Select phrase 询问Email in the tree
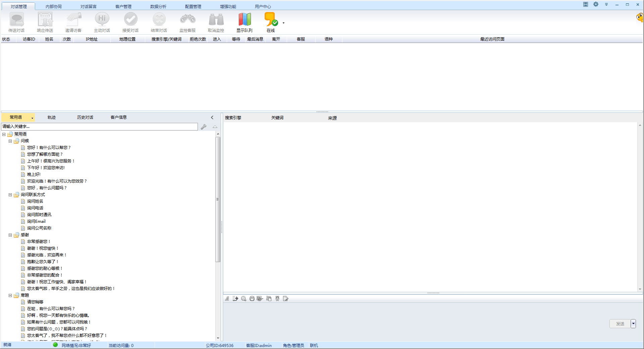The width and height of the screenshot is (644, 349). (x=36, y=221)
